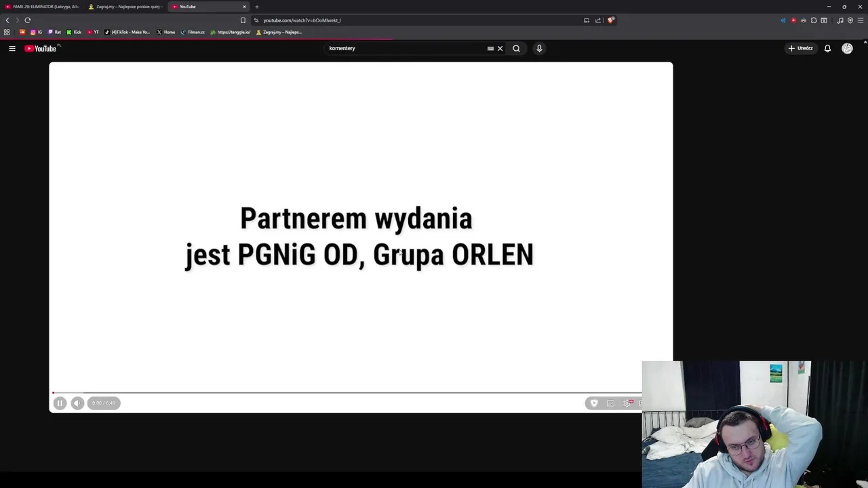Viewport: 868px width, 488px height.
Task: Open the VPN shield icon in toolbar
Action: pyautogui.click(x=850, y=20)
